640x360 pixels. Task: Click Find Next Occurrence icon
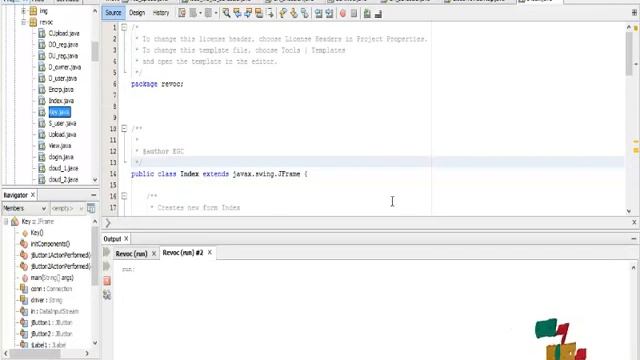point(248,13)
